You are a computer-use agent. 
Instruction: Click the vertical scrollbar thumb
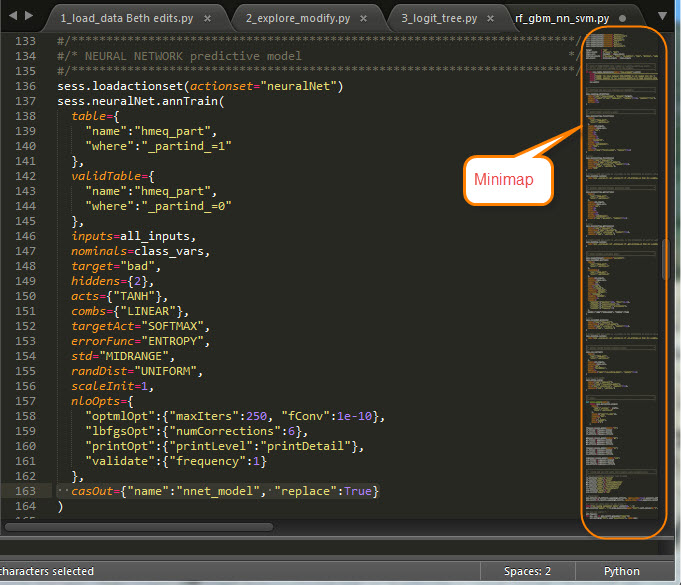[x=665, y=258]
